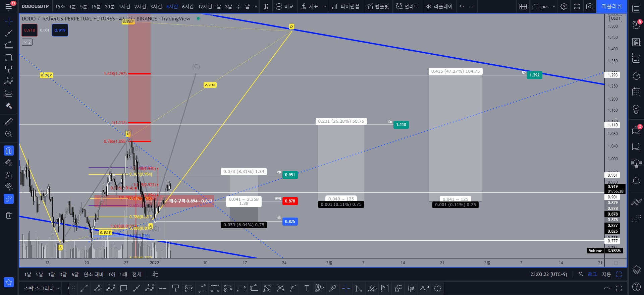Click the Compare (비교) button

click(x=284, y=6)
